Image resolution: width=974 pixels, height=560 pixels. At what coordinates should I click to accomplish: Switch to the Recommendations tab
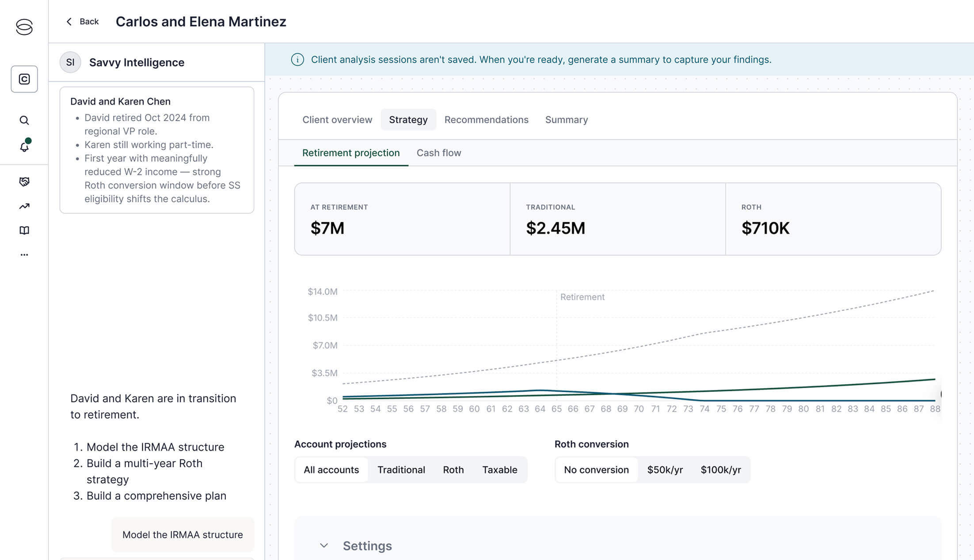pos(486,120)
